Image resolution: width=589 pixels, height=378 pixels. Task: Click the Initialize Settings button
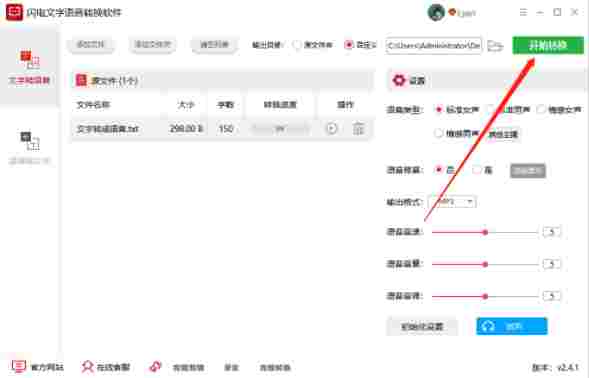[x=422, y=327]
